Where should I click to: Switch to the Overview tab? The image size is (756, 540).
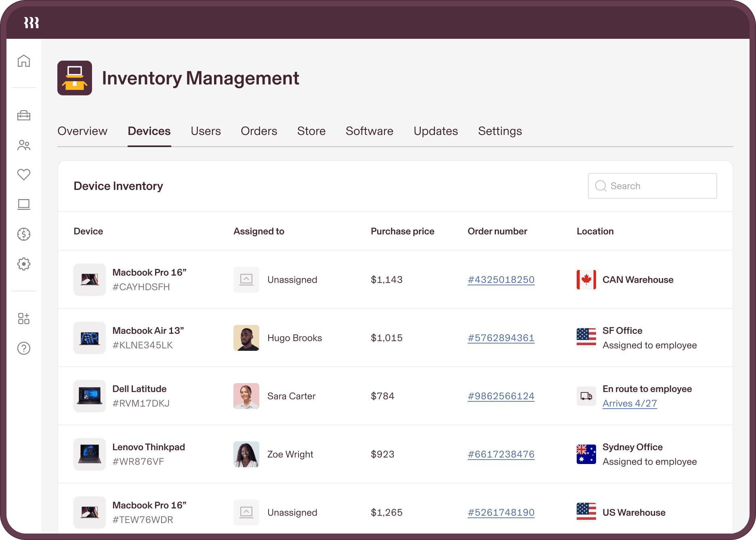tap(82, 131)
